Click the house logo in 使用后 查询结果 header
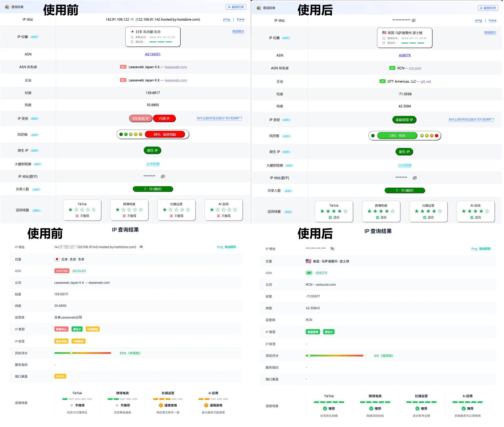 [x=259, y=8]
